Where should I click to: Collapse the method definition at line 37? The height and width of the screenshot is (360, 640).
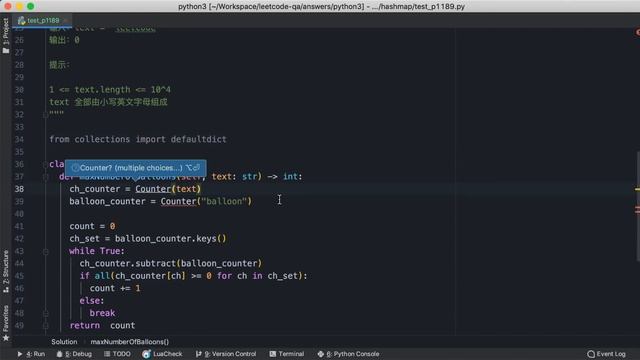pos(46,177)
